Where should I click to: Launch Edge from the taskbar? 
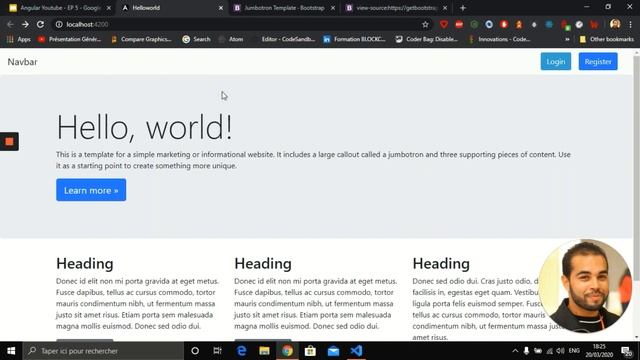(x=241, y=351)
